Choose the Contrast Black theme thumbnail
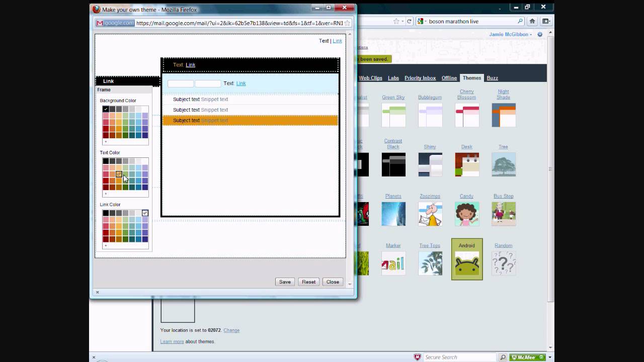The image size is (644, 362). point(393,164)
